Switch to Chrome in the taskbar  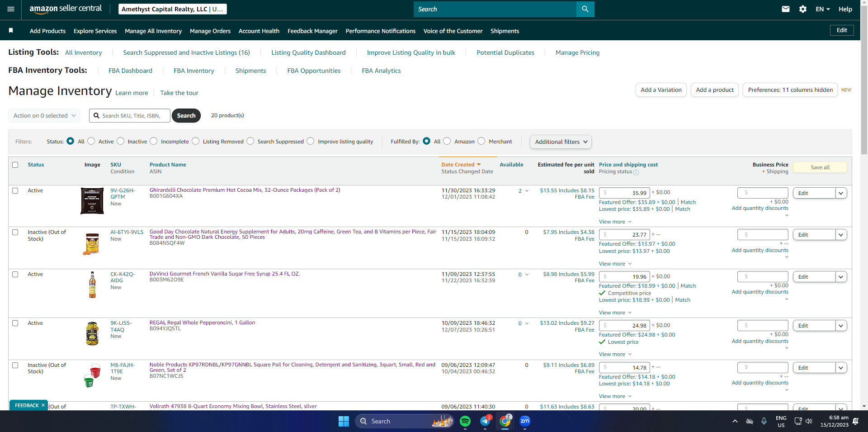(505, 421)
